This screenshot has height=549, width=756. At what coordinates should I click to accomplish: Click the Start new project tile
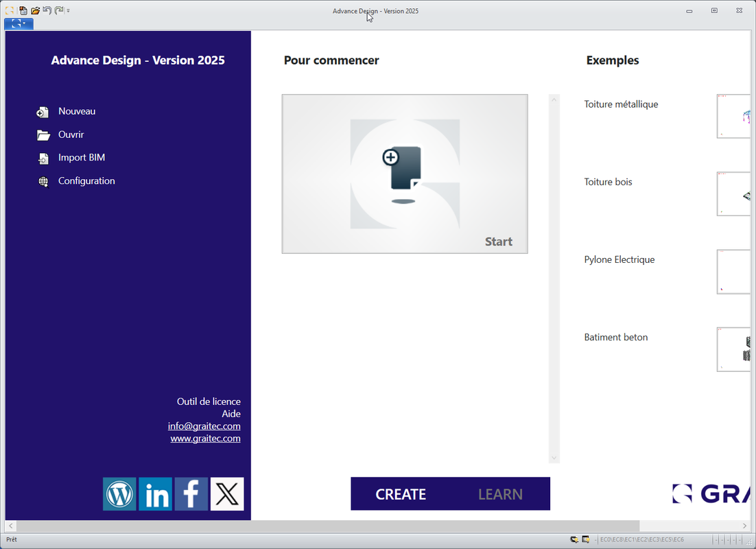[405, 174]
